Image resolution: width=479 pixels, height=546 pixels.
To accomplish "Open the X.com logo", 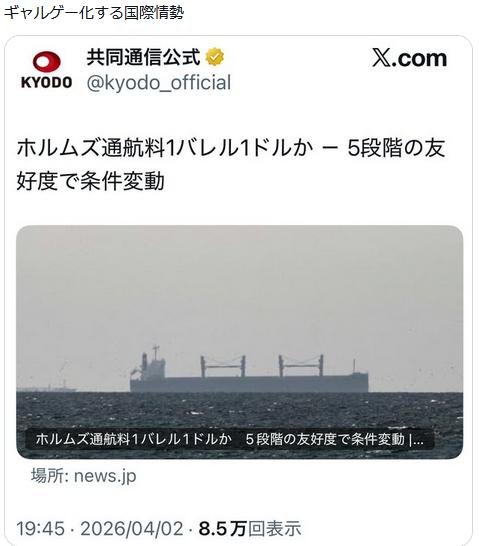I will pyautogui.click(x=409, y=58).
